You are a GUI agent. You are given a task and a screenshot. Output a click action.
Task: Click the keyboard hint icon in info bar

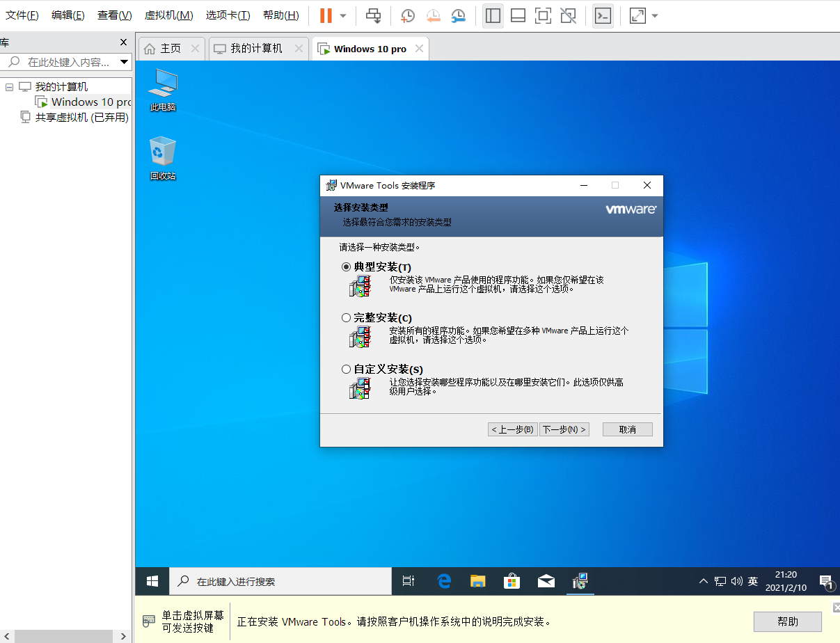point(148,621)
